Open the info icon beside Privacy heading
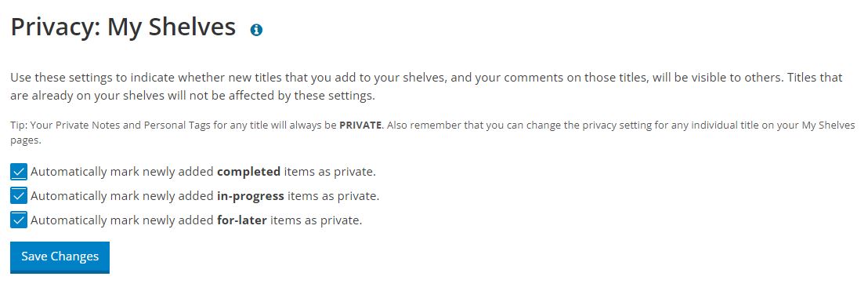Screen dimensions: 868x291 point(256,30)
